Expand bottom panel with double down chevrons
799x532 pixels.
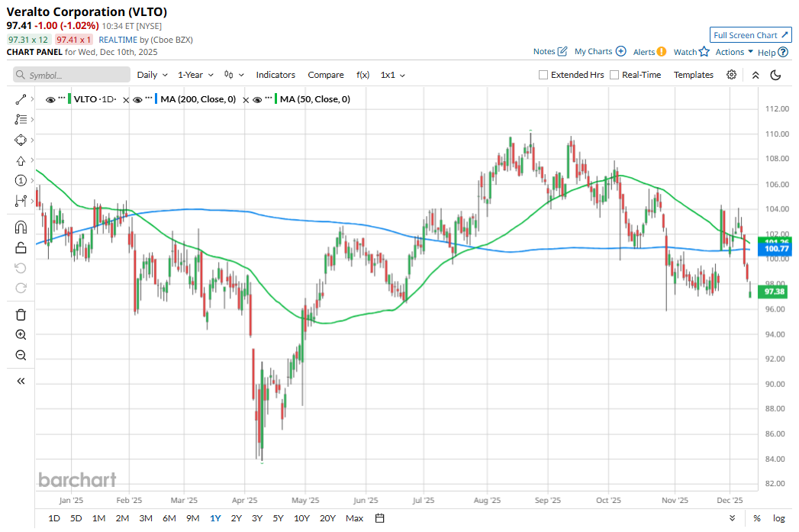[733, 518]
